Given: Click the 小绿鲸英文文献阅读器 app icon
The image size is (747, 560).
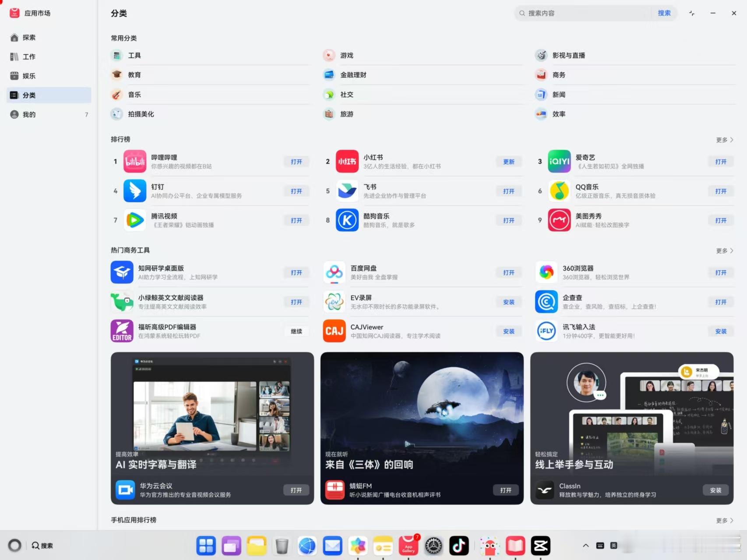Looking at the screenshot, I should point(122,302).
